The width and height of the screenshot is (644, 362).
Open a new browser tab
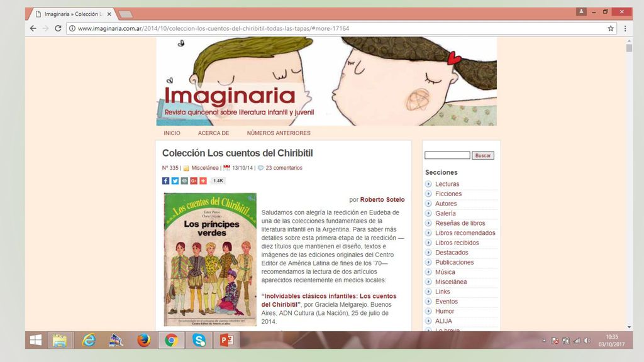[126, 15]
